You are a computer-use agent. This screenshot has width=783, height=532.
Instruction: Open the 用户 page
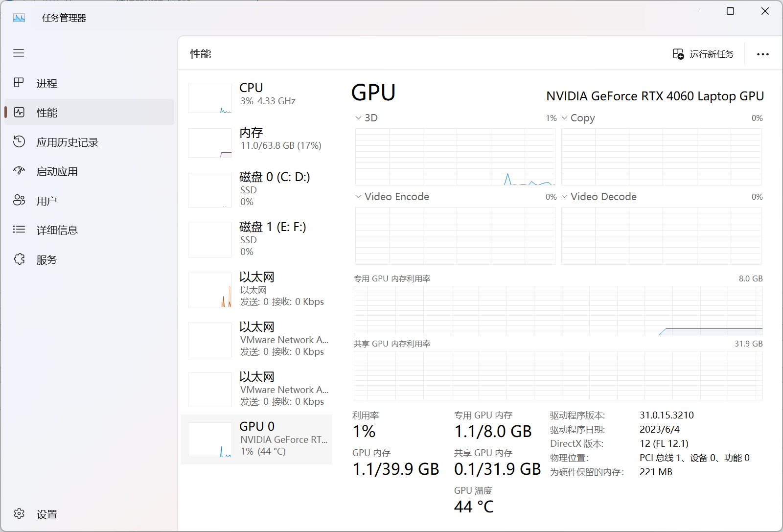pyautogui.click(x=89, y=201)
